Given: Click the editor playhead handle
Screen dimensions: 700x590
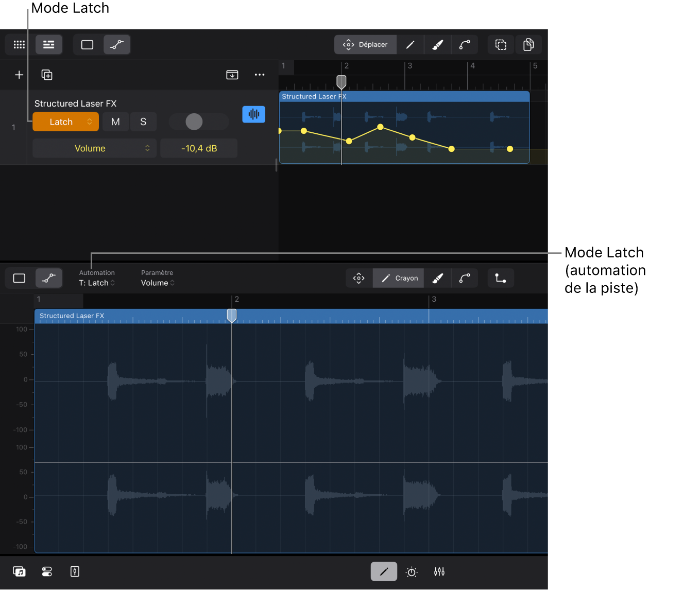Looking at the screenshot, I should click(232, 316).
